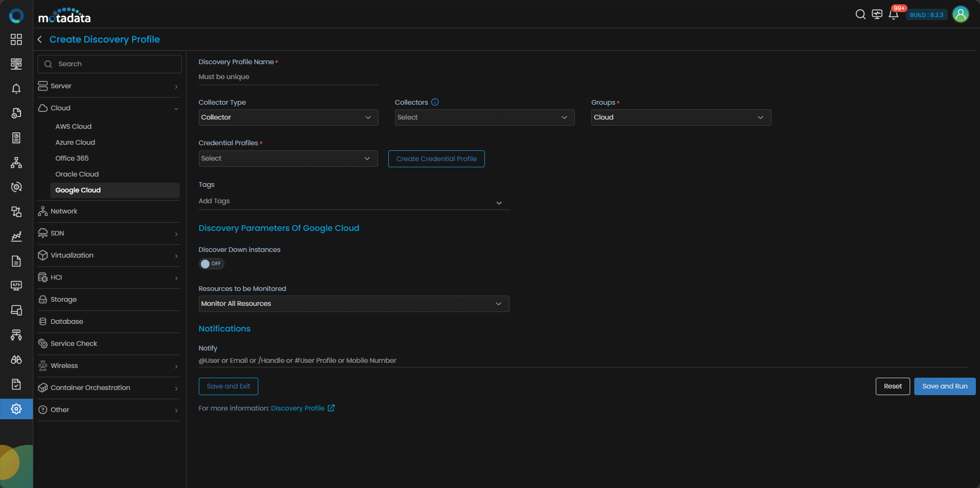This screenshot has height=488, width=980.
Task: Open the dashboard grid icon in left rail
Action: 16,40
